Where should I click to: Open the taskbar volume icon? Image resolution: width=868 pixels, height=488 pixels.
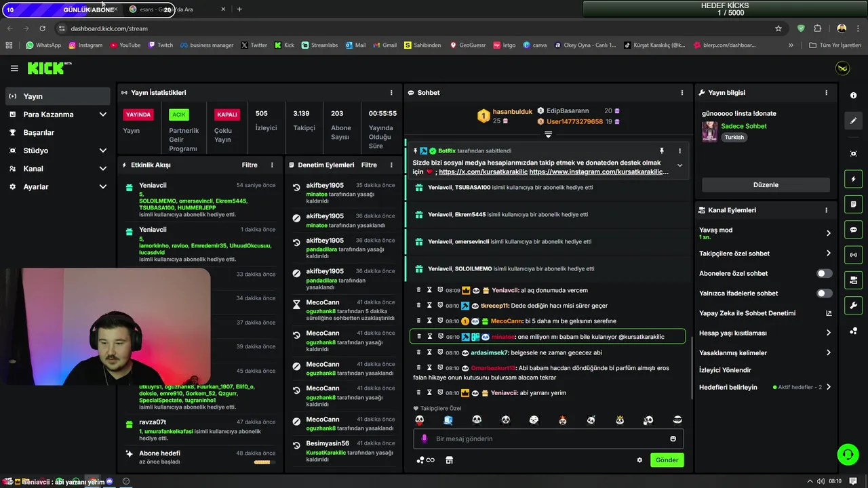821,481
